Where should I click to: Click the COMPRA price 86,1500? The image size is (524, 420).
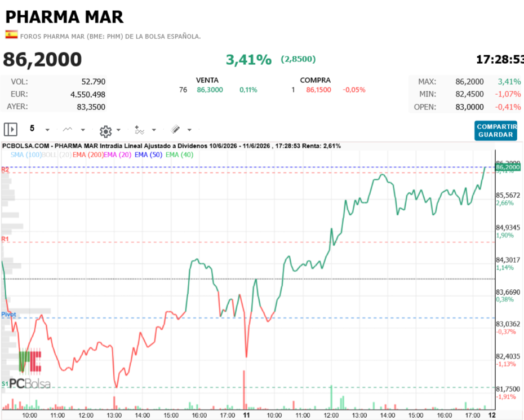point(318,90)
